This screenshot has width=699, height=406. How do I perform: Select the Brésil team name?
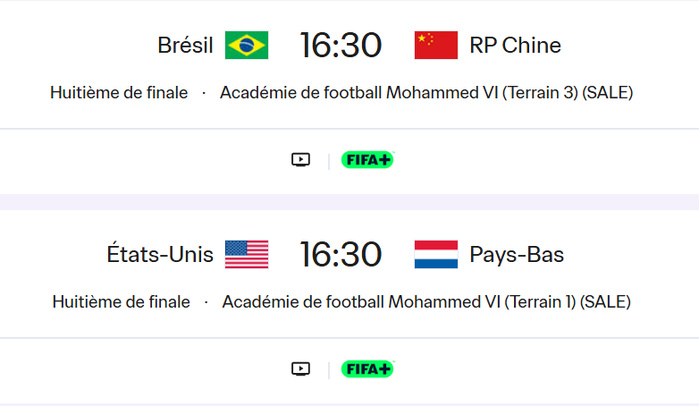click(x=185, y=45)
